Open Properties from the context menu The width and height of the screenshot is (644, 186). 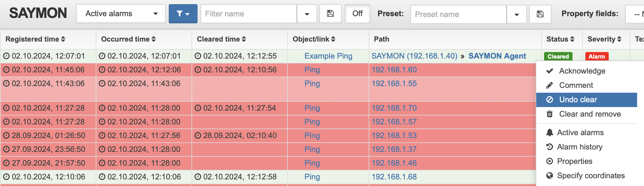click(587, 161)
